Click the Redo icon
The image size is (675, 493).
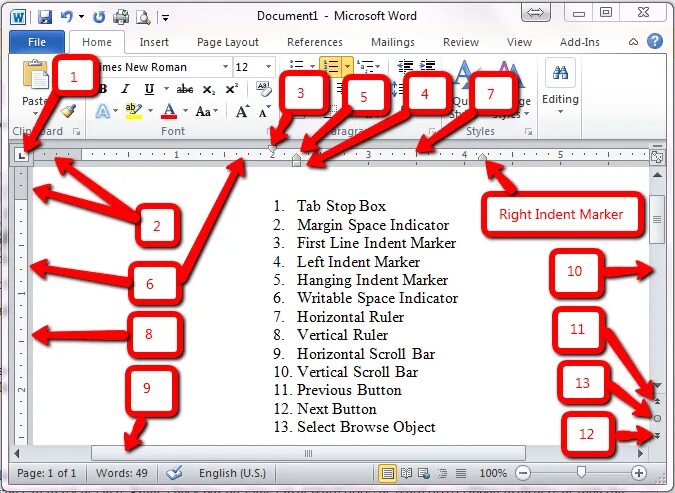click(x=99, y=17)
